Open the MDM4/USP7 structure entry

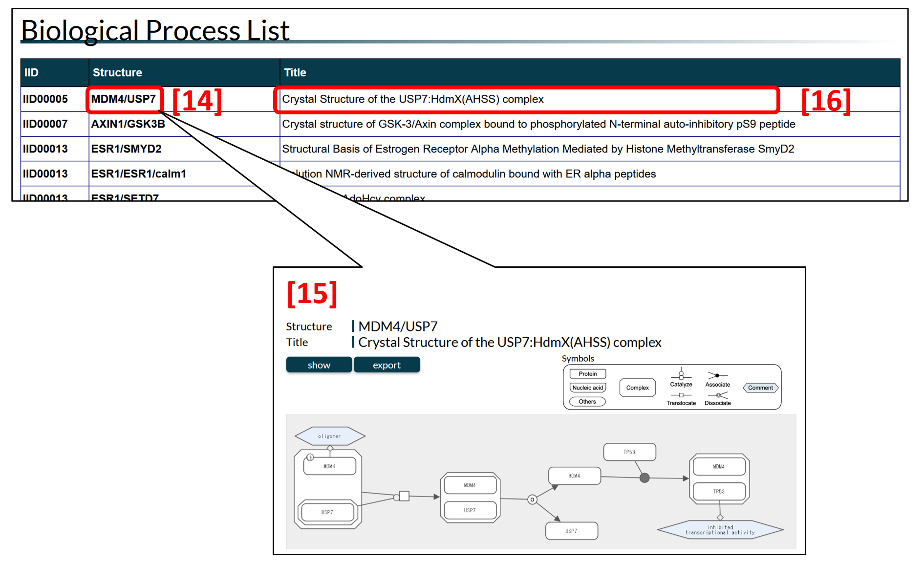click(x=123, y=99)
